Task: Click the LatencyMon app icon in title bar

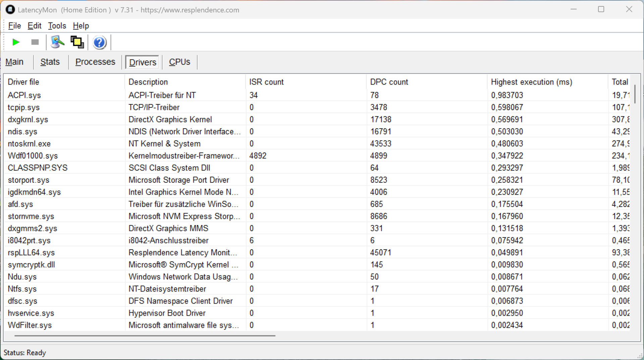Action: [10, 10]
